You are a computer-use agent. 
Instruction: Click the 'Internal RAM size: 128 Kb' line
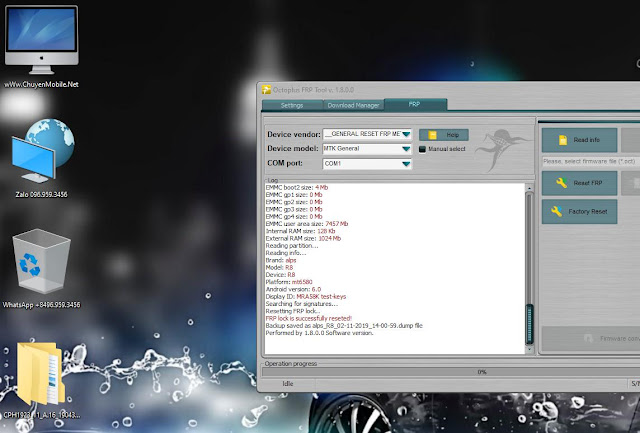(x=300, y=231)
